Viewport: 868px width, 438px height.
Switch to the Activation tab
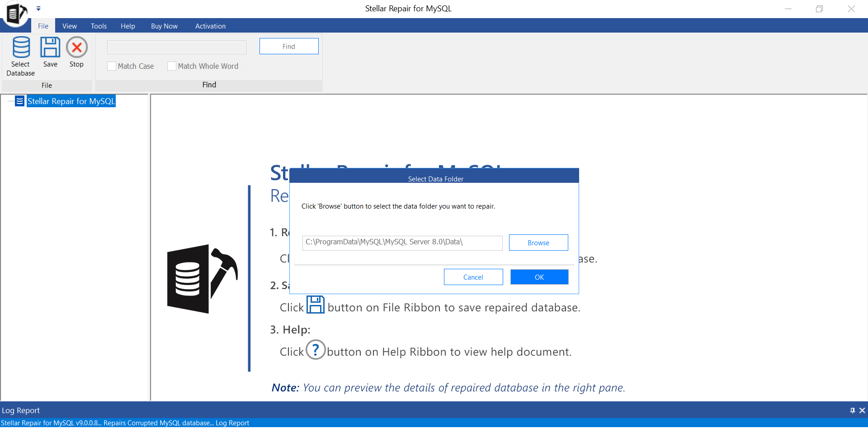point(210,26)
